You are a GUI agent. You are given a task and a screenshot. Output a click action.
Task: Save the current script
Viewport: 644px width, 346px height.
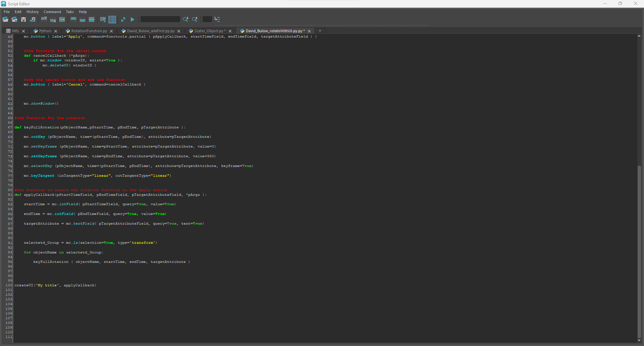click(23, 19)
